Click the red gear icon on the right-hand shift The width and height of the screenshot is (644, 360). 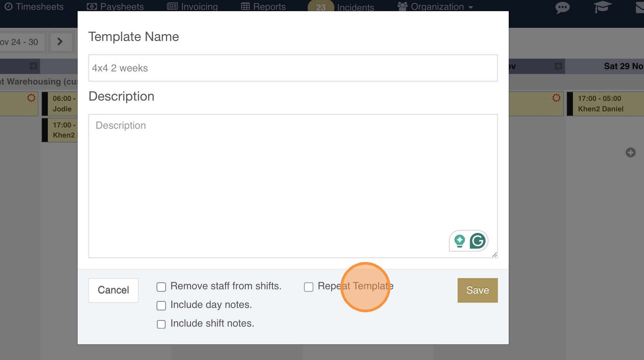556,98
